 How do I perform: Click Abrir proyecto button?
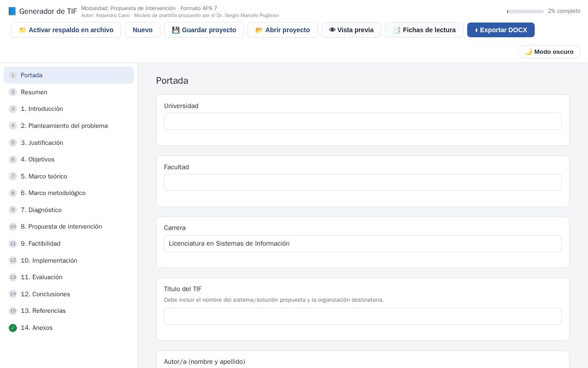click(283, 30)
